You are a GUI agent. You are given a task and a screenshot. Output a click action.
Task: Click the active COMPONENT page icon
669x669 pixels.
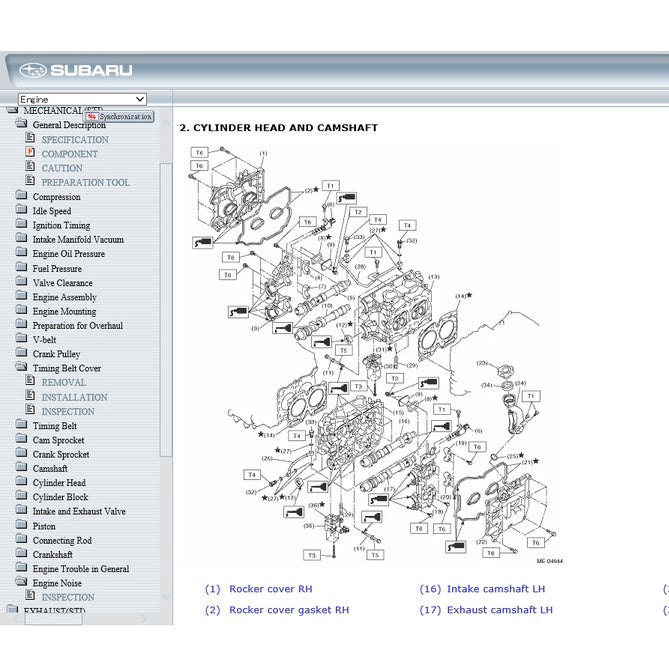[30, 153]
